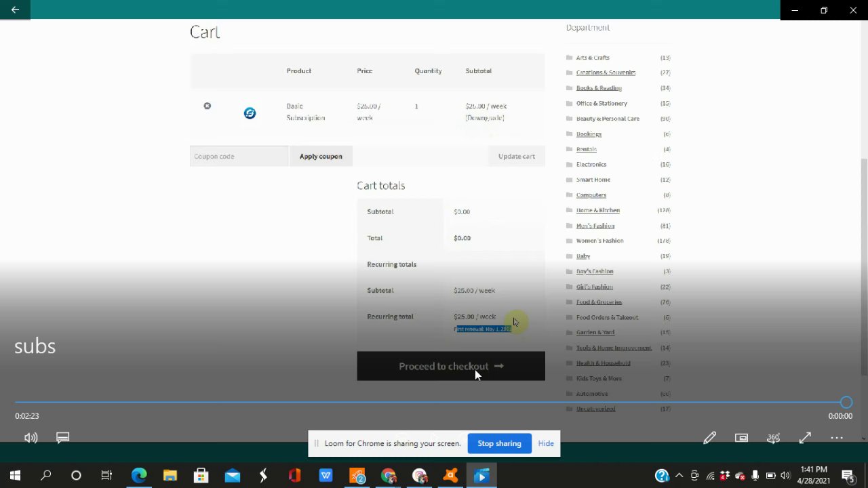Viewport: 868px width, 488px height.
Task: Click the Update cart button
Action: point(517,156)
